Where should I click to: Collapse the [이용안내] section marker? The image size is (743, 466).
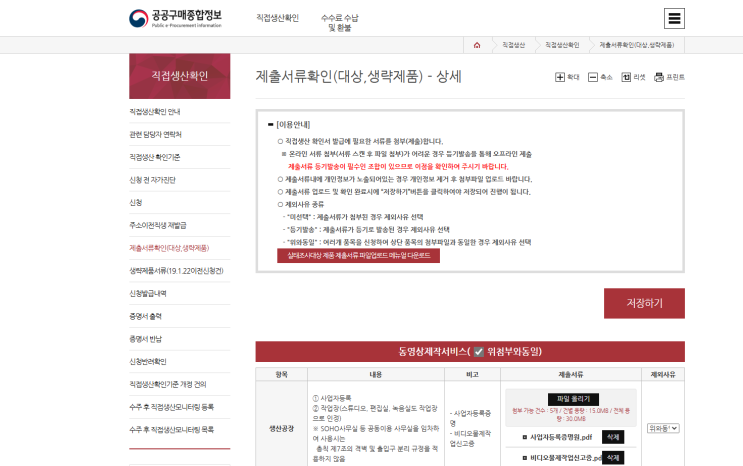(x=271, y=125)
